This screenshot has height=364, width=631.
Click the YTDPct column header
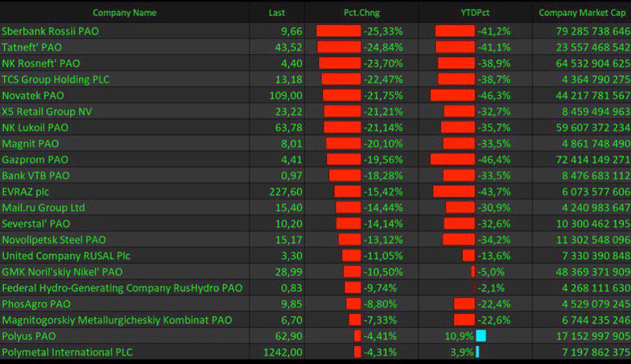coord(475,13)
